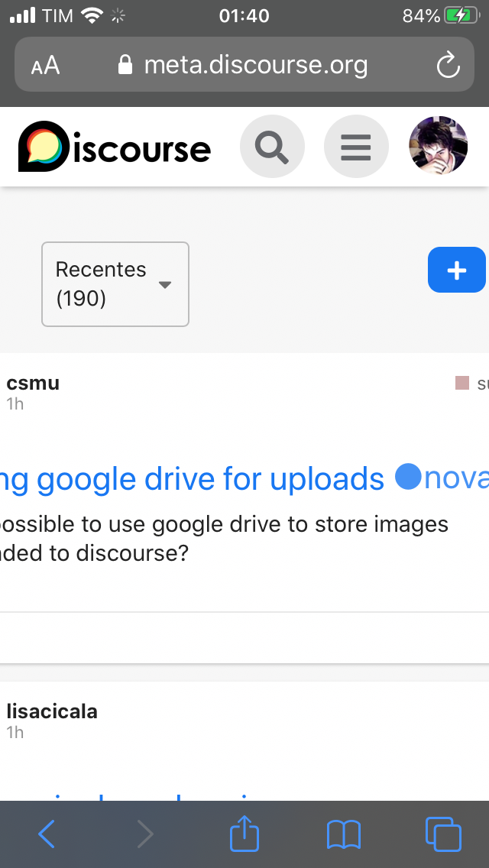Screen dimensions: 489x868
Task: Tap the user profile avatar
Action: 439,146
